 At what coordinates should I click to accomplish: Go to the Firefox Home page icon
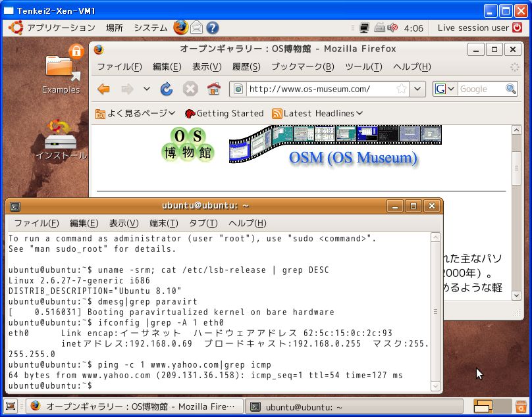click(214, 89)
